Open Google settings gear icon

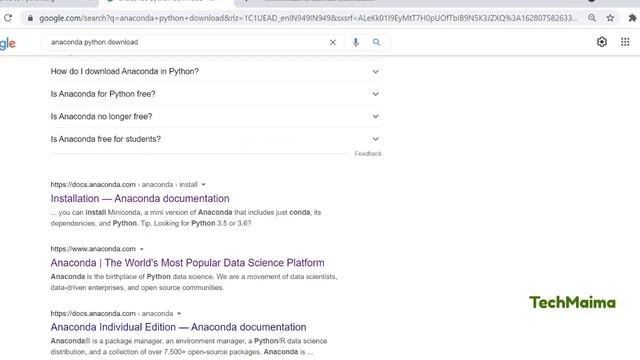[602, 42]
